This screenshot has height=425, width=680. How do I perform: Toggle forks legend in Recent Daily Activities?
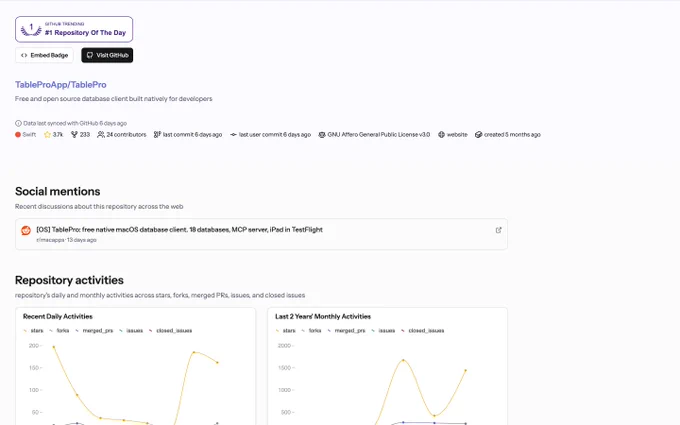pos(59,330)
